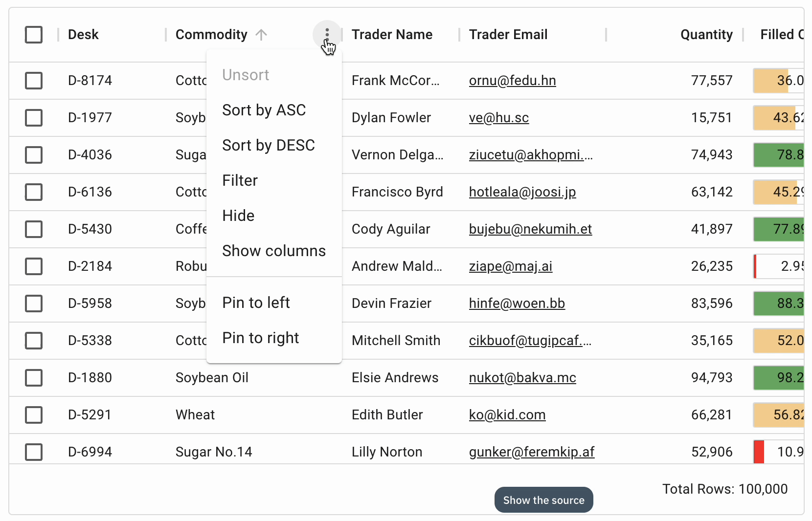
Task: Choose Sort by DESC menu entry
Action: tap(268, 145)
